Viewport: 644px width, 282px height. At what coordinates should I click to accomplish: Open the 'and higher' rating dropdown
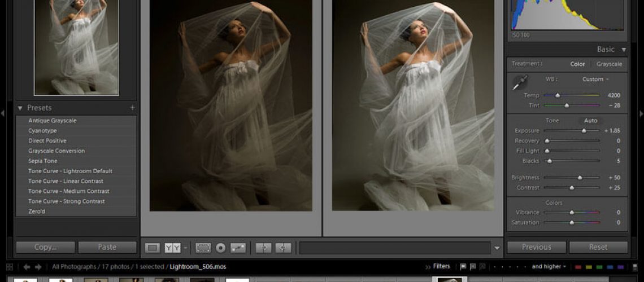(547, 267)
